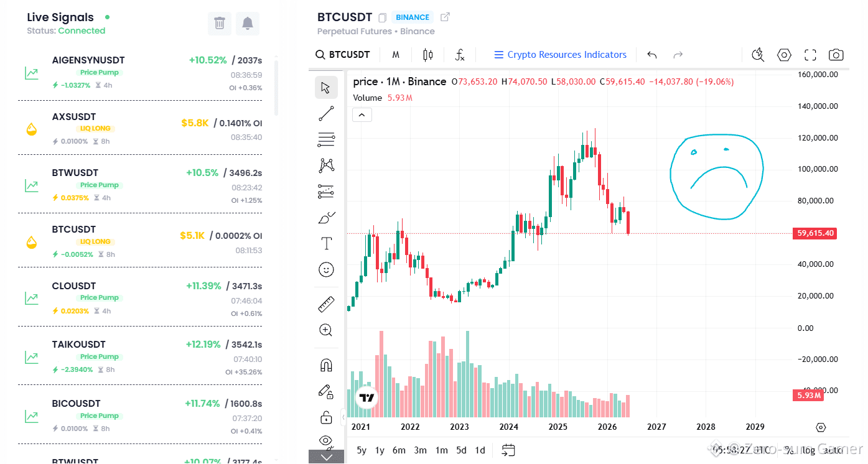Screen dimensions: 868x464
Task: Toggle signal notifications bell icon
Action: [x=248, y=24]
